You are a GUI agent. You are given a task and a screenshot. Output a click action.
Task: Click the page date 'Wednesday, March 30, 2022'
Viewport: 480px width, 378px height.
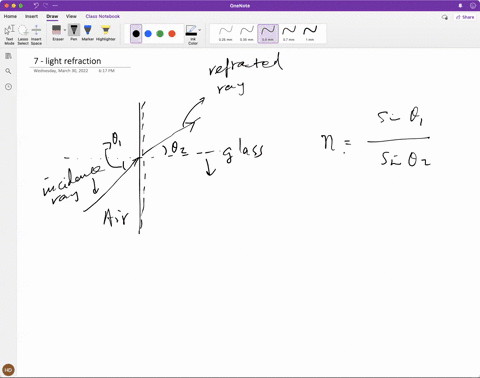coord(61,71)
